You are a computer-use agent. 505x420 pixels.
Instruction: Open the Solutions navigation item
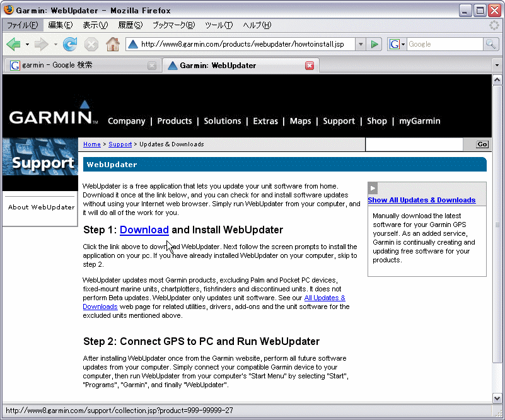pyautogui.click(x=222, y=121)
